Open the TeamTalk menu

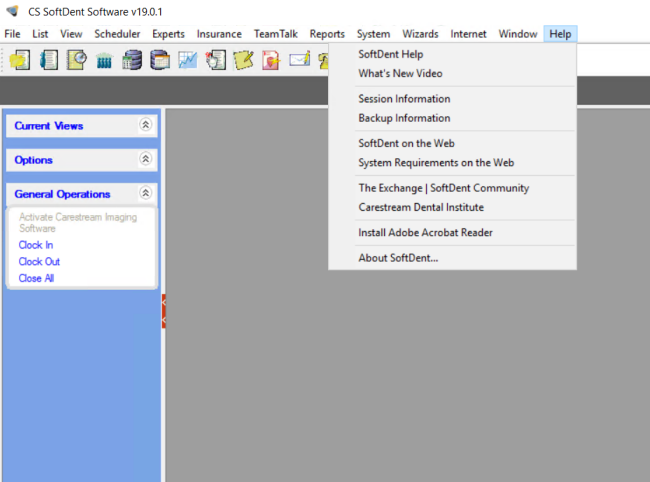(276, 34)
